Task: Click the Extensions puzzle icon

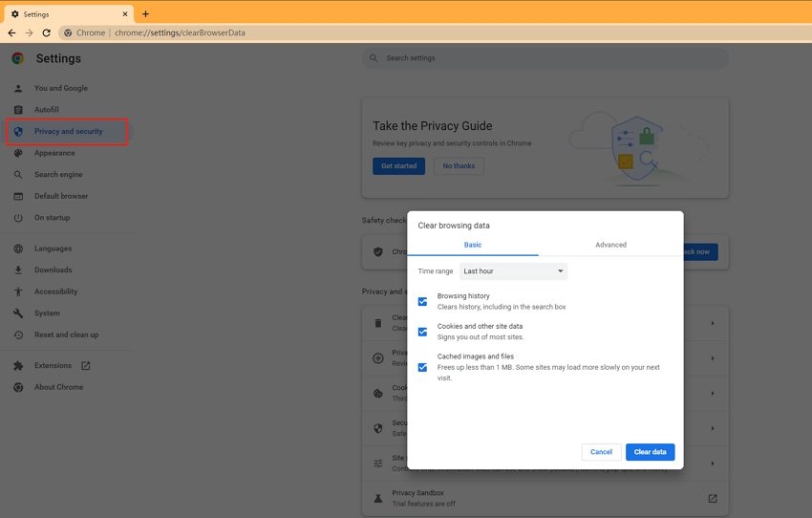Action: coord(18,366)
